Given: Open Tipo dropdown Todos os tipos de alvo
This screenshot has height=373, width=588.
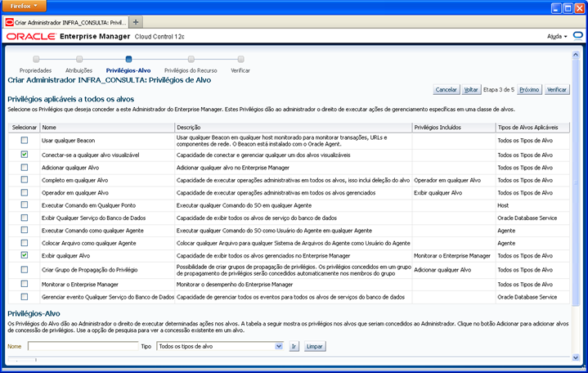Looking at the screenshot, I should pyautogui.click(x=220, y=346).
